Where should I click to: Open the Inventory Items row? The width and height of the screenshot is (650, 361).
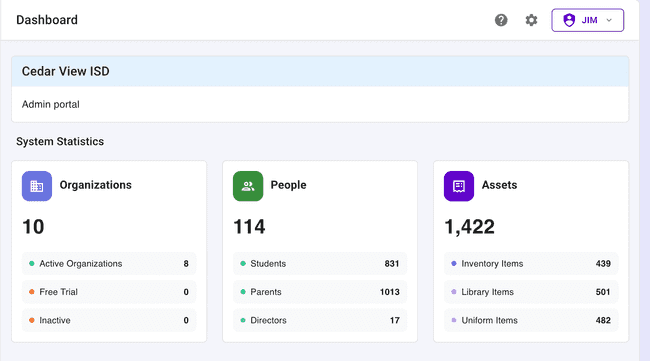531,264
